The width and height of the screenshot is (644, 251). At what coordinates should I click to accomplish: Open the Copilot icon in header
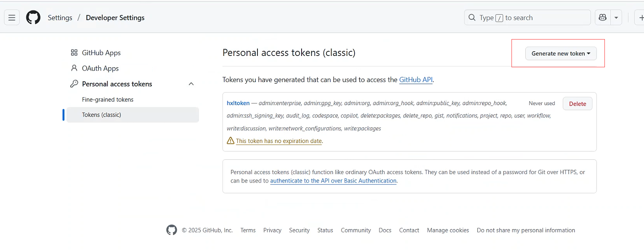pyautogui.click(x=602, y=18)
